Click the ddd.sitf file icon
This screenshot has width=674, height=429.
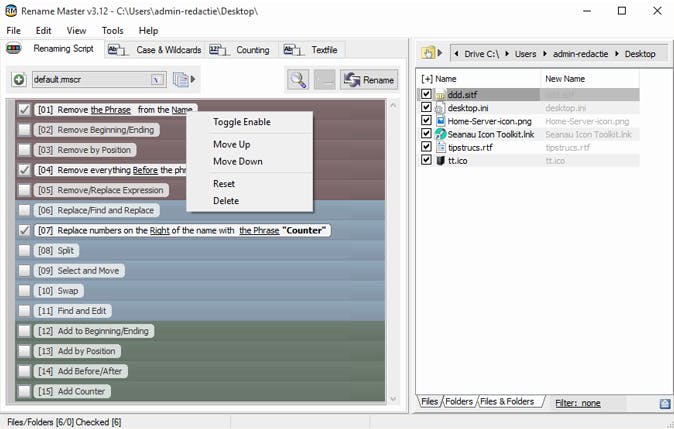pos(440,95)
